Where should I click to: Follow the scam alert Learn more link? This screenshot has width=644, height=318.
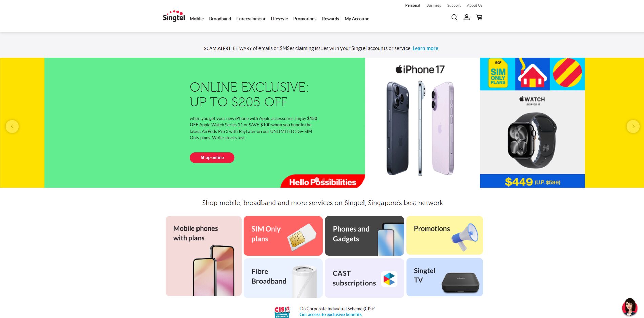tap(425, 48)
